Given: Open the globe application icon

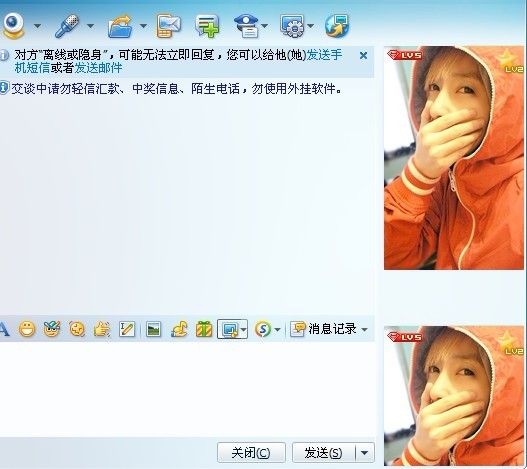Looking at the screenshot, I should 337,26.
